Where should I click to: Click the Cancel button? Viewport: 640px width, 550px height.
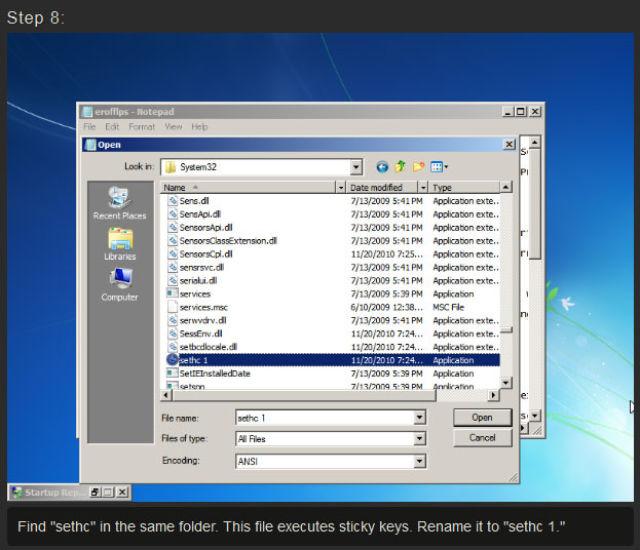482,438
